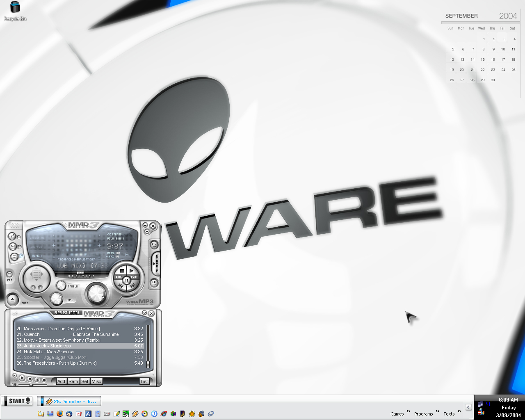The height and width of the screenshot is (420, 525).
Task: Select track 24 Nick Skitz Miss America
Action: (x=80, y=352)
